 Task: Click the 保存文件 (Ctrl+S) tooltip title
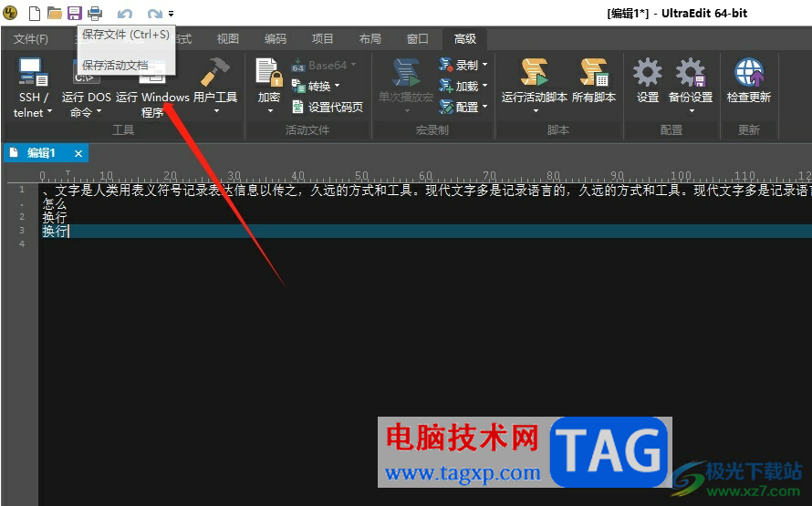(126, 35)
